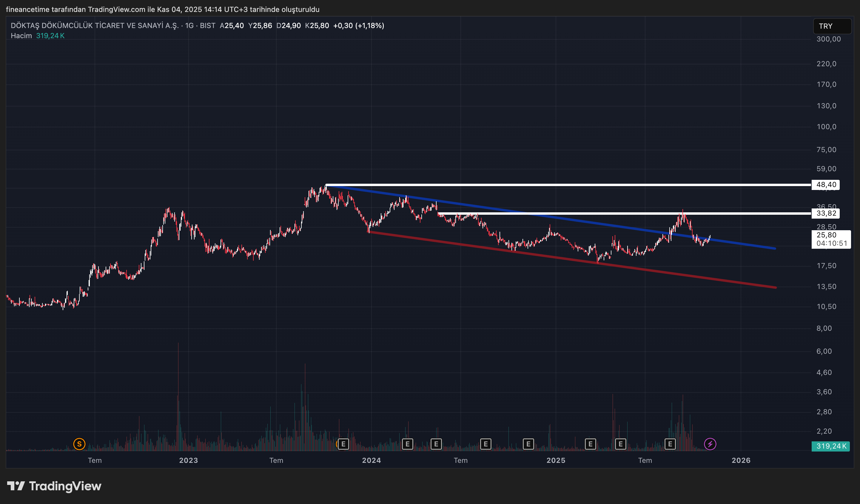Click the E earnings marker just before 2025

pyautogui.click(x=528, y=444)
